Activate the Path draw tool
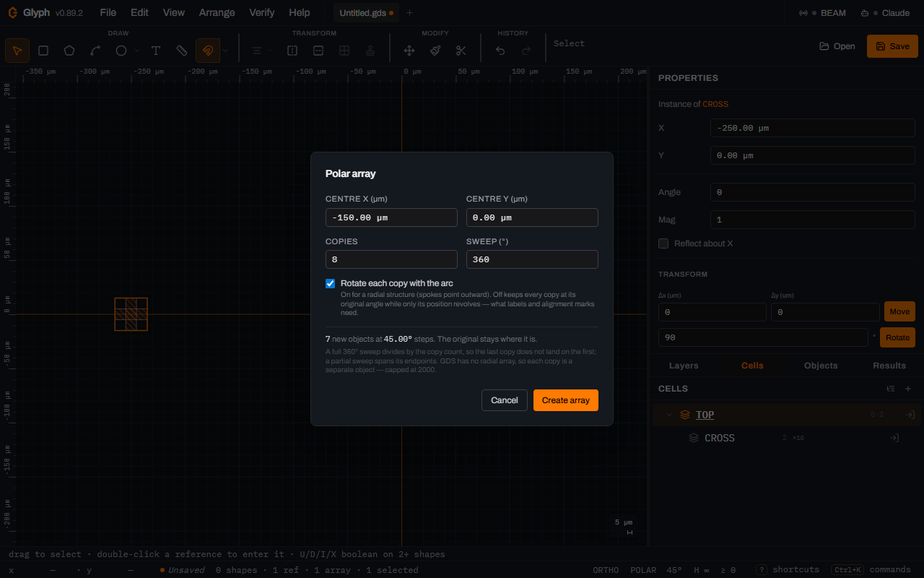The width and height of the screenshot is (924, 578). (x=95, y=51)
